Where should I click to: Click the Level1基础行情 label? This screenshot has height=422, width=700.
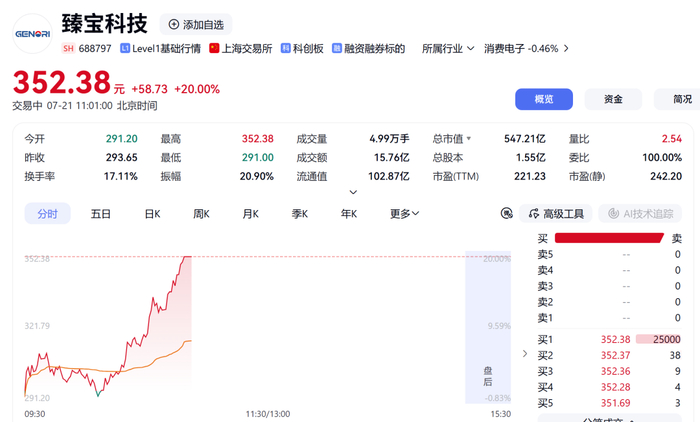tap(161, 48)
